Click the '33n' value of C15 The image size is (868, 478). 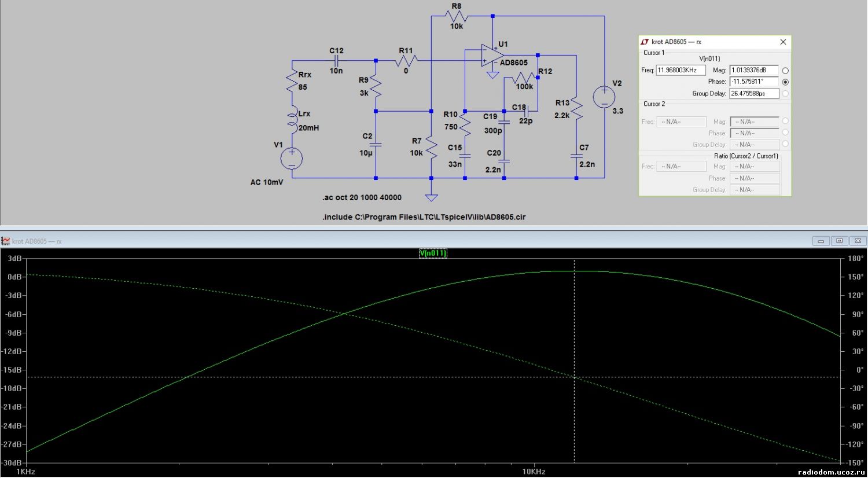(x=455, y=164)
